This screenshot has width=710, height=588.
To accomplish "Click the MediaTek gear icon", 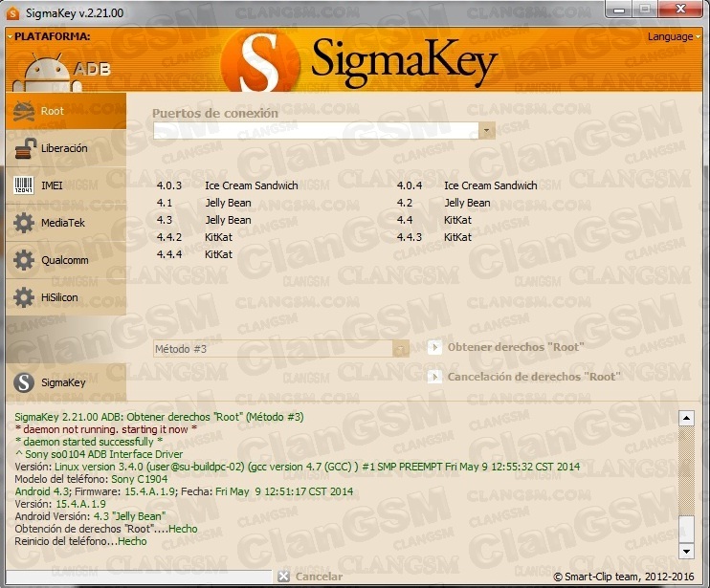I will click(x=24, y=223).
